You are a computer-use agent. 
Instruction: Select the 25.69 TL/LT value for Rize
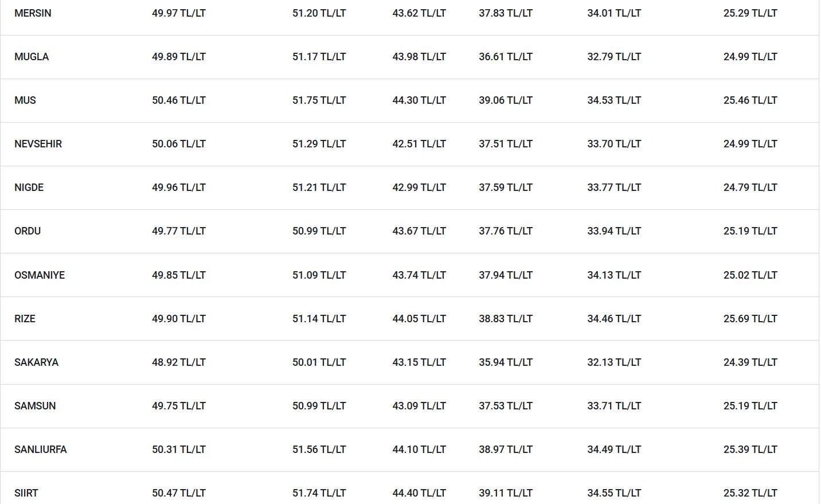point(750,319)
